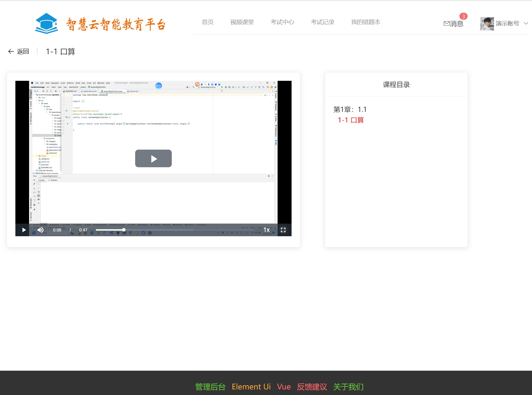Image resolution: width=532 pixels, height=395 pixels.
Task: Go to 考试中心 in the top nav
Action: tap(282, 22)
